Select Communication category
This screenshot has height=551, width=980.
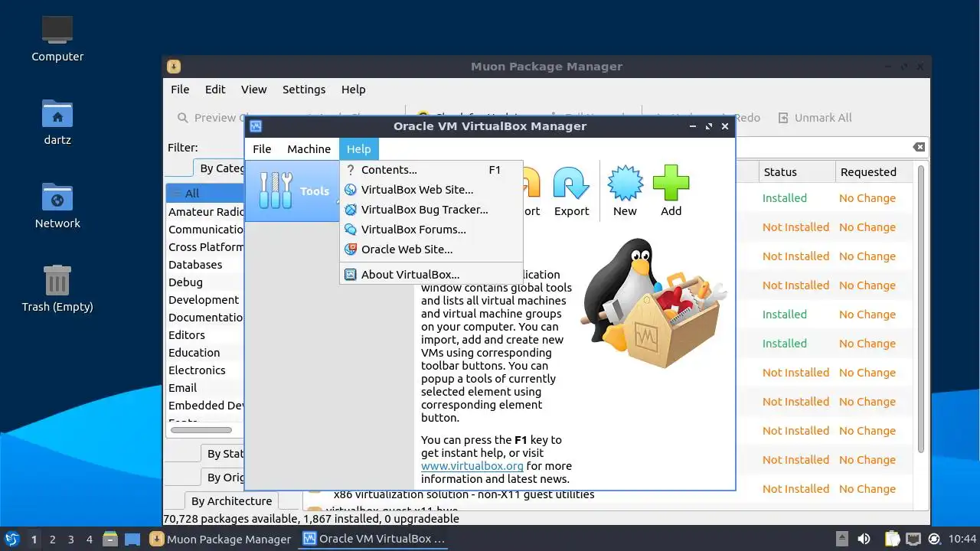206,230
